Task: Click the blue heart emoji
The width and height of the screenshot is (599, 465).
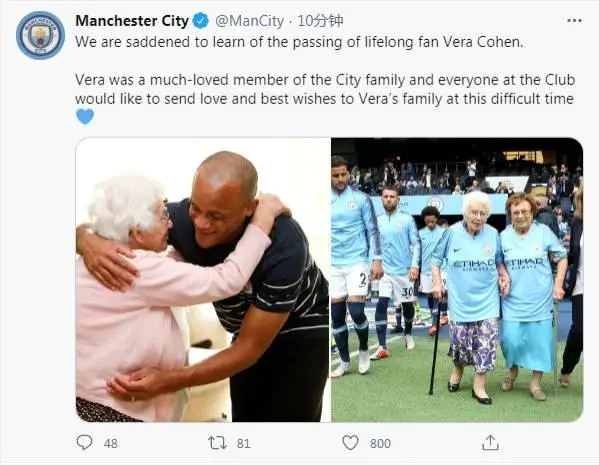Action: [x=85, y=117]
